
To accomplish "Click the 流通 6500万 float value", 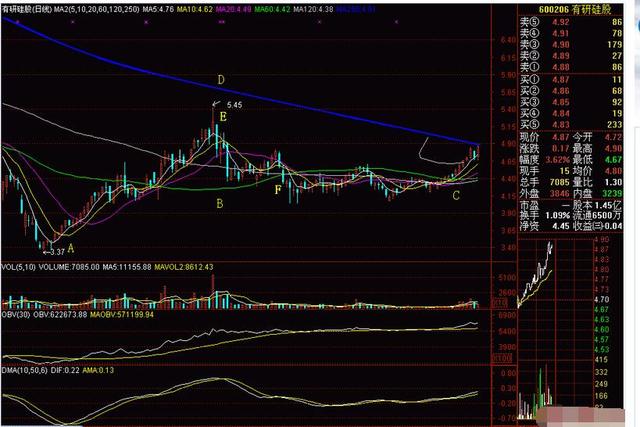I will tap(597, 215).
